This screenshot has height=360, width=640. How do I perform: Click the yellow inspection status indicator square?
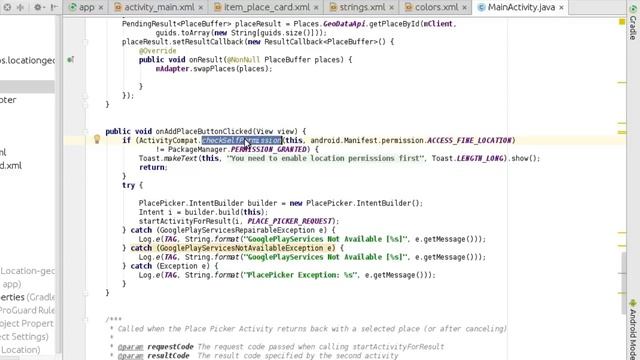(x=622, y=21)
